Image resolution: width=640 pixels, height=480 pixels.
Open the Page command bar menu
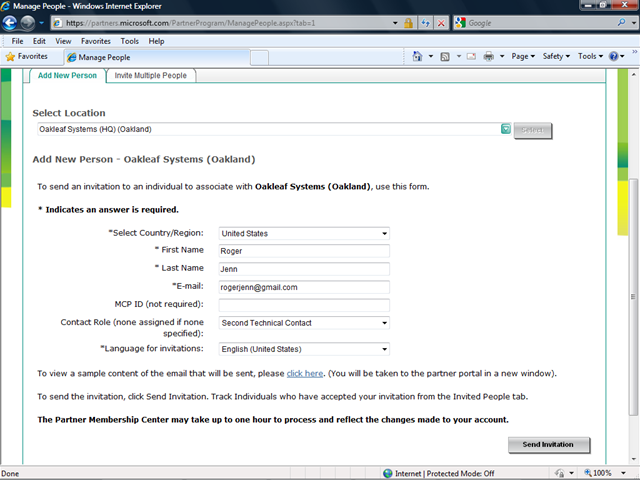523,56
